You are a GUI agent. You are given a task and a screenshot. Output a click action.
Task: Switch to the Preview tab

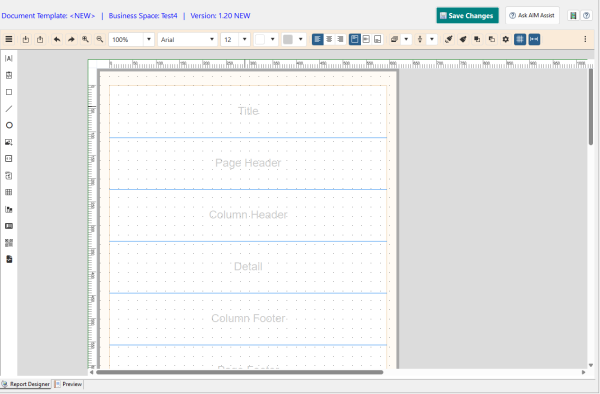[x=68, y=384]
